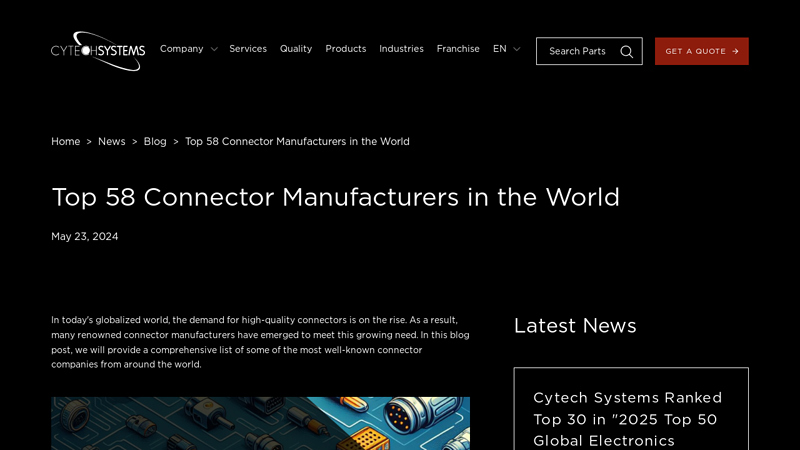Expand the Company menu chevron
The width and height of the screenshot is (800, 450).
click(214, 49)
